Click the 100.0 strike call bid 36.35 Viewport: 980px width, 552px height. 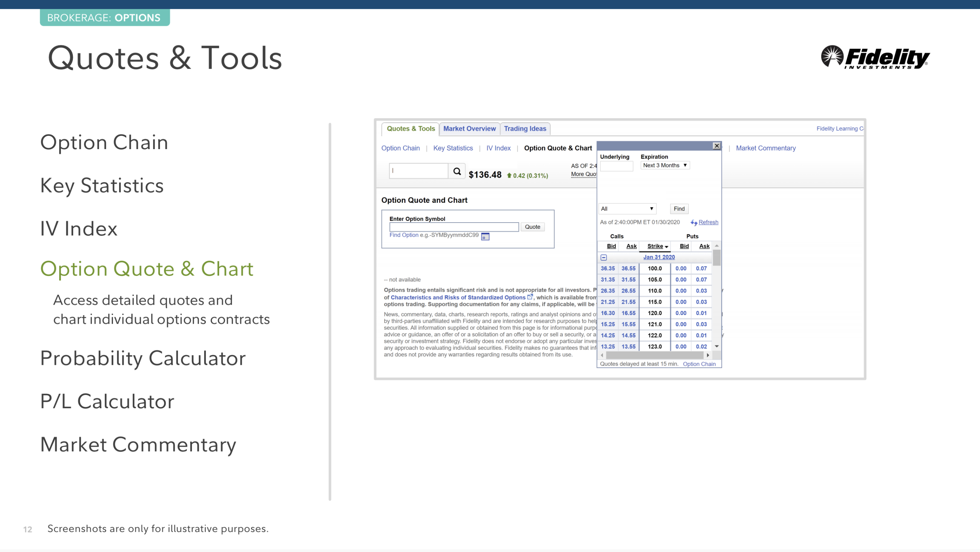pyautogui.click(x=608, y=268)
